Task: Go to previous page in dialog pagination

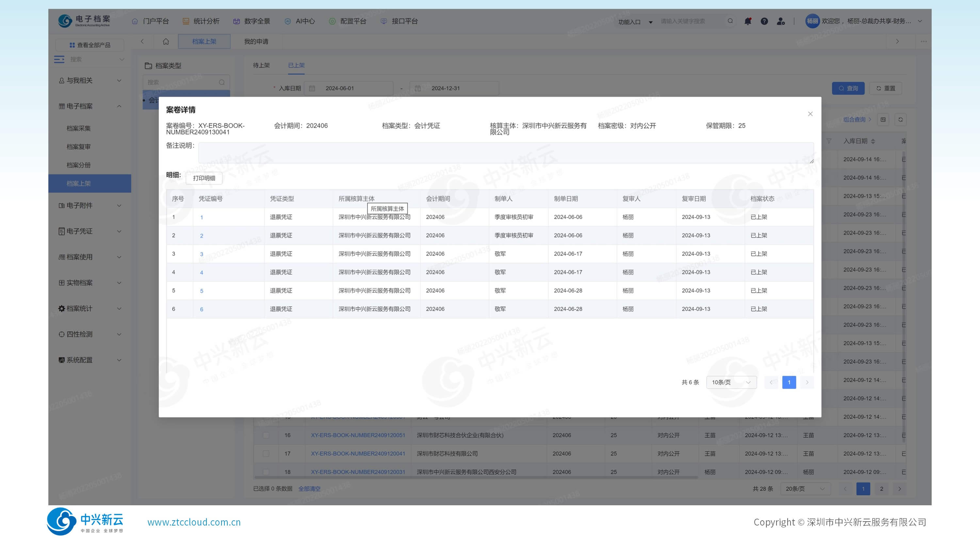Action: pyautogui.click(x=771, y=382)
